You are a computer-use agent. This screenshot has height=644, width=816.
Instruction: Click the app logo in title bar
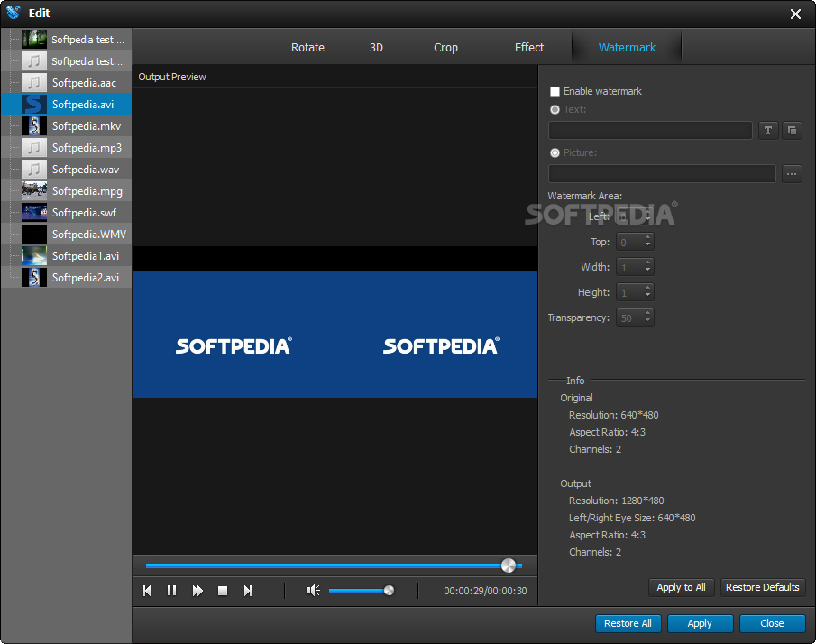point(13,13)
